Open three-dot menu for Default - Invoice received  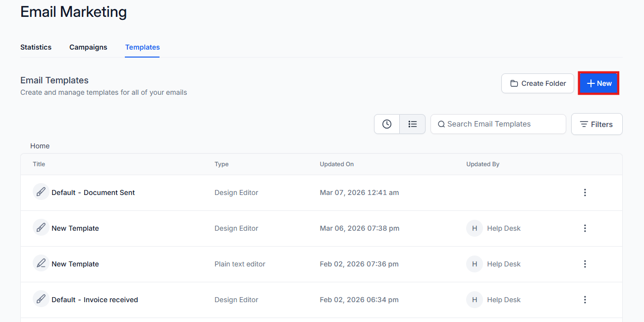point(585,300)
